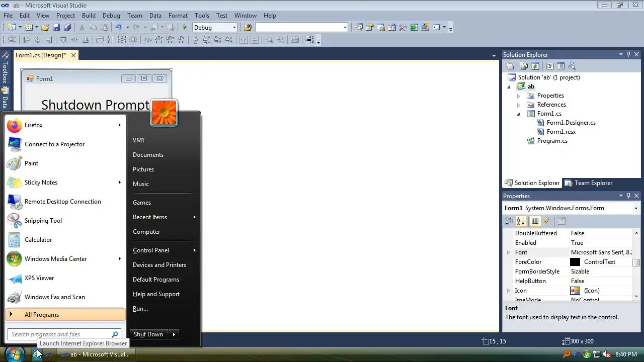This screenshot has height=362, width=644.
Task: Click the Find in Files icon
Action: 248,28
